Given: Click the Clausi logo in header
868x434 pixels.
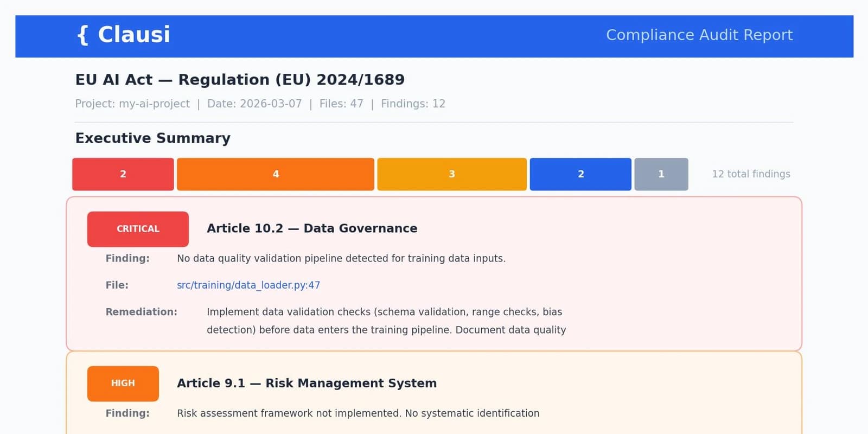Looking at the screenshot, I should point(124,35).
